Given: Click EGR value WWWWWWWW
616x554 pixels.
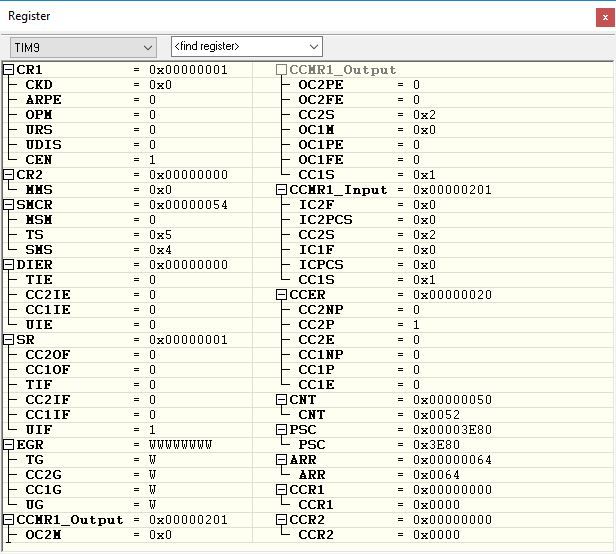Looking at the screenshot, I should [180, 445].
